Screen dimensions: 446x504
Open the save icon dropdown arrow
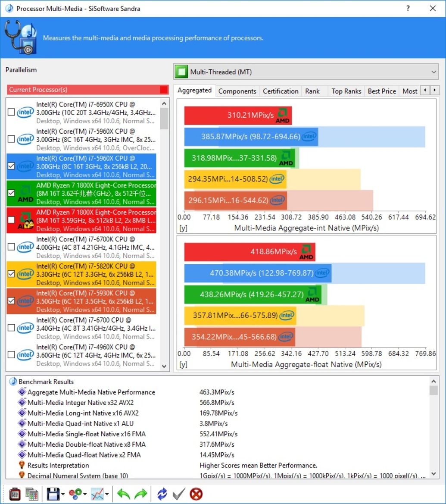tap(63, 495)
